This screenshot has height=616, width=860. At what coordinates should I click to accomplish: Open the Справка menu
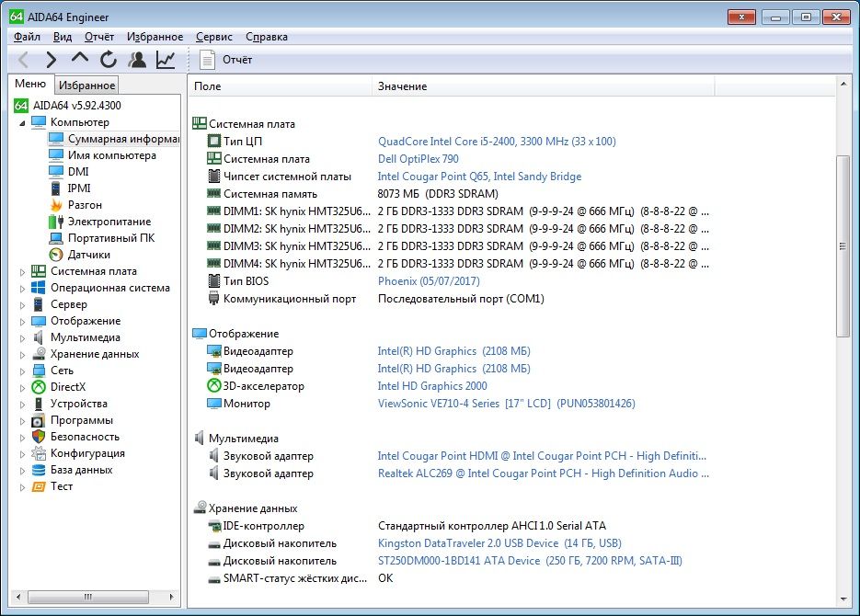click(x=267, y=37)
